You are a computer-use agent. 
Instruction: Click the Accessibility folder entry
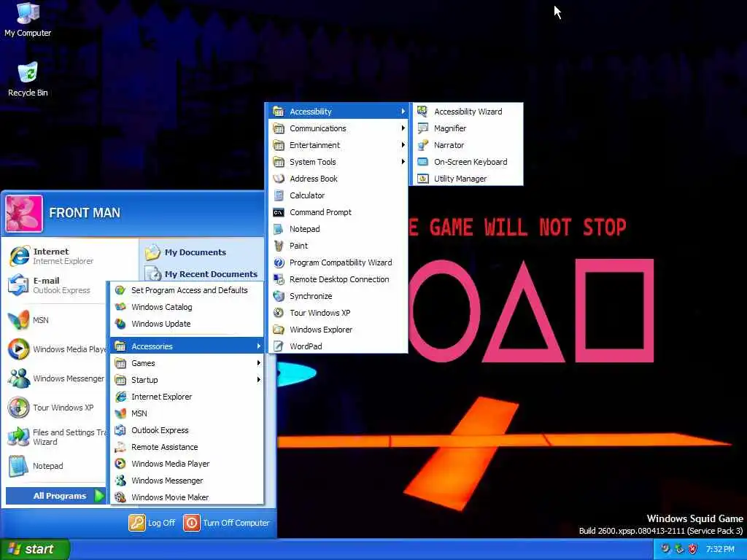point(338,112)
